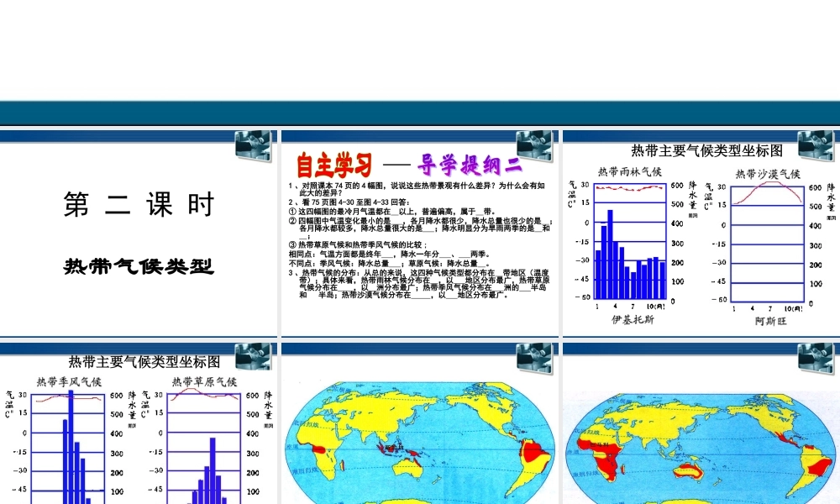
Task: Click question 1 text about 课本74页的4幅图
Action: pos(417,189)
